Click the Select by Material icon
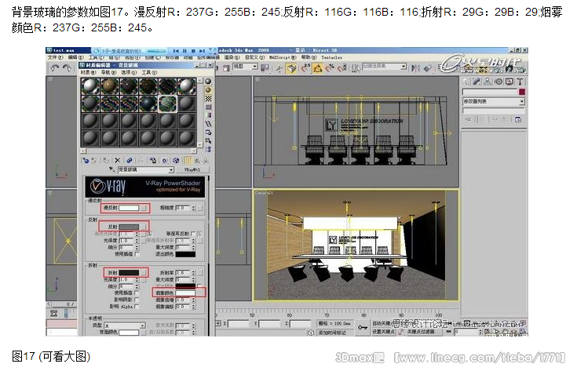The height and width of the screenshot is (371, 588). click(208, 141)
